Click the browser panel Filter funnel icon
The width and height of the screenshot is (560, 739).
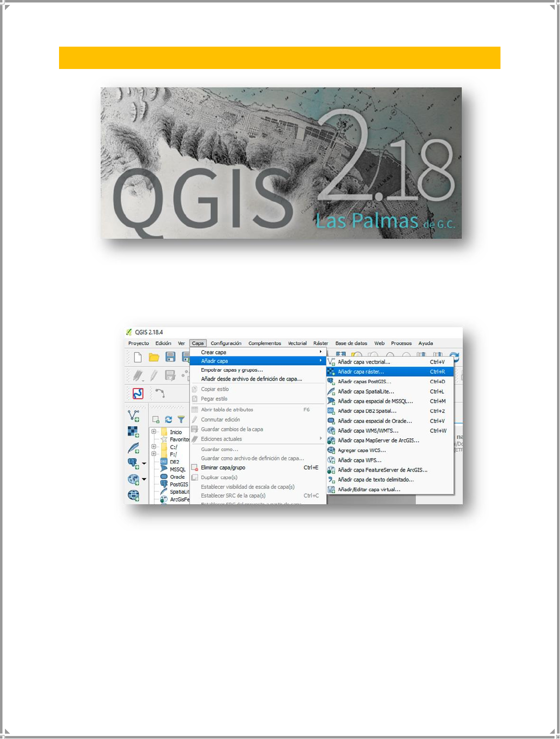pyautogui.click(x=181, y=419)
